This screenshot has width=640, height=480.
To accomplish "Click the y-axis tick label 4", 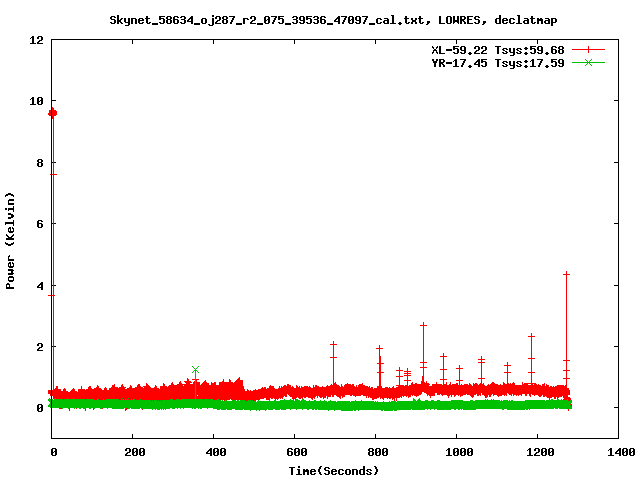I will point(40,286).
